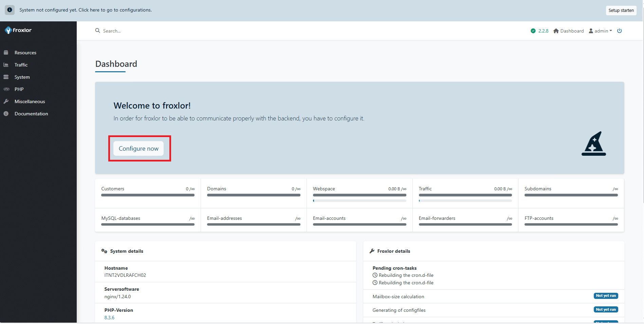Screen dimensions: 644x324
Task: Open the PHP version 8.3.6 link
Action: click(109, 318)
